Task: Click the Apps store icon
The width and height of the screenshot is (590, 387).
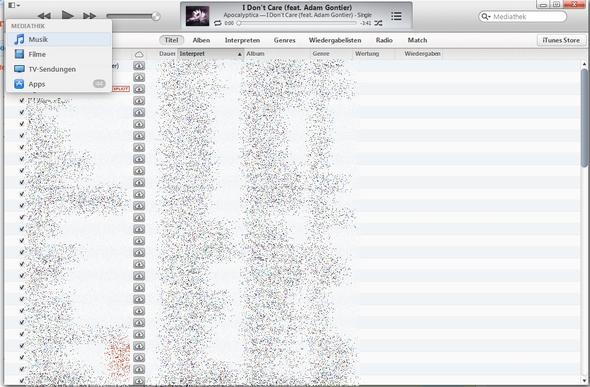Action: point(19,84)
